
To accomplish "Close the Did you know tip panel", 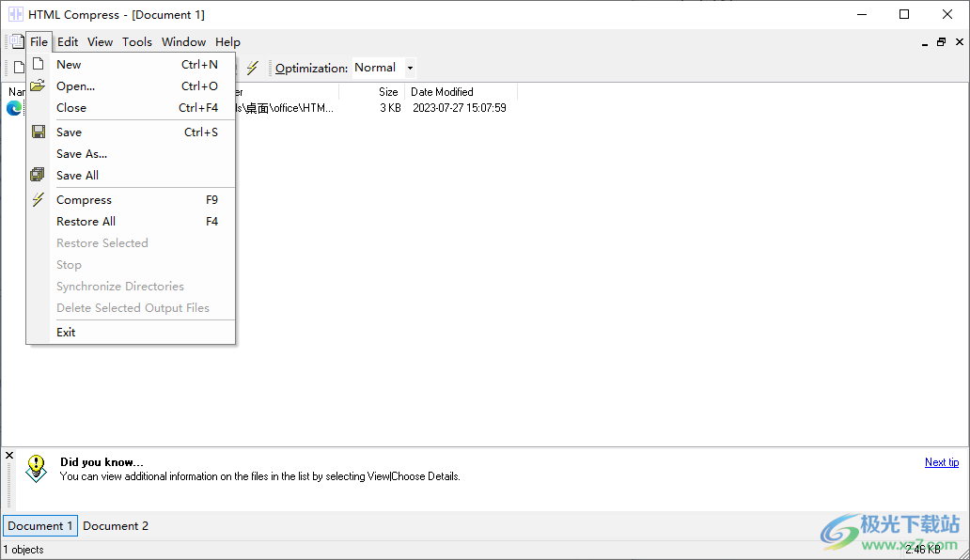I will click(x=9, y=456).
